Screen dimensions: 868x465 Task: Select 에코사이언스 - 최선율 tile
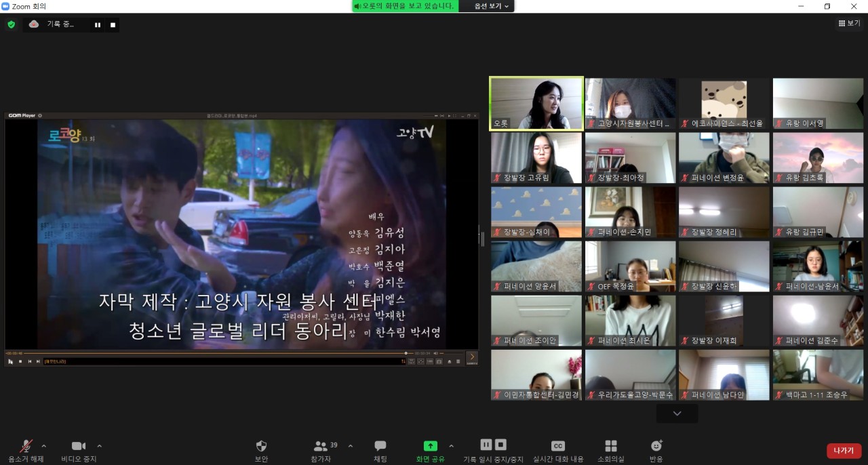724,103
